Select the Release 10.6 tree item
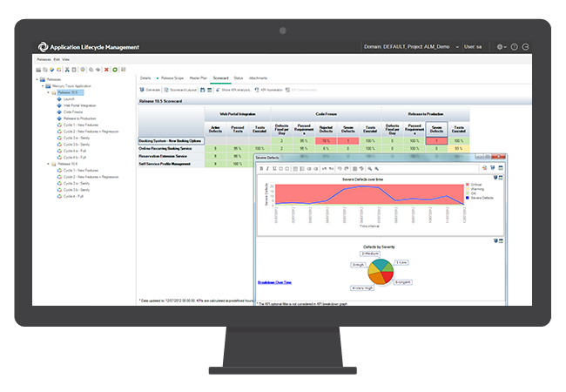 [68, 164]
